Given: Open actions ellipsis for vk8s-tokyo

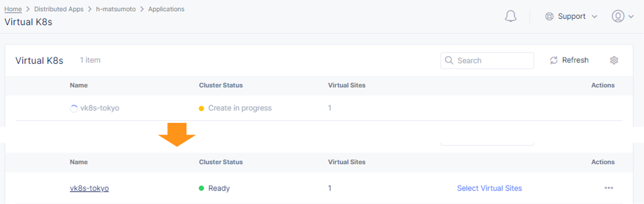Looking at the screenshot, I should (x=608, y=188).
